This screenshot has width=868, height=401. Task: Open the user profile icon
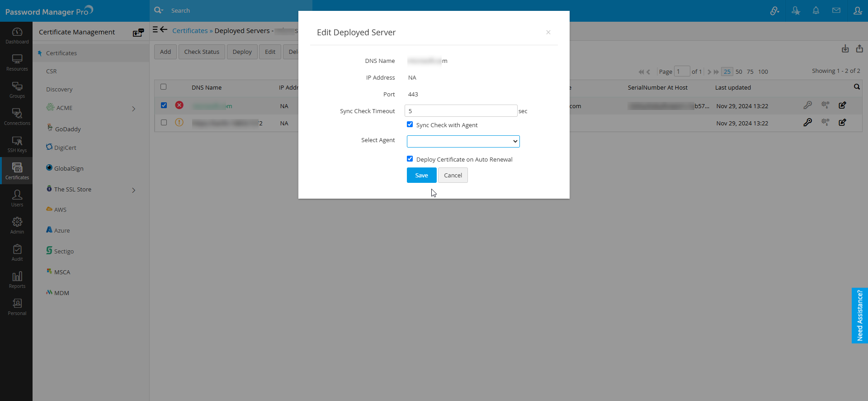(857, 10)
